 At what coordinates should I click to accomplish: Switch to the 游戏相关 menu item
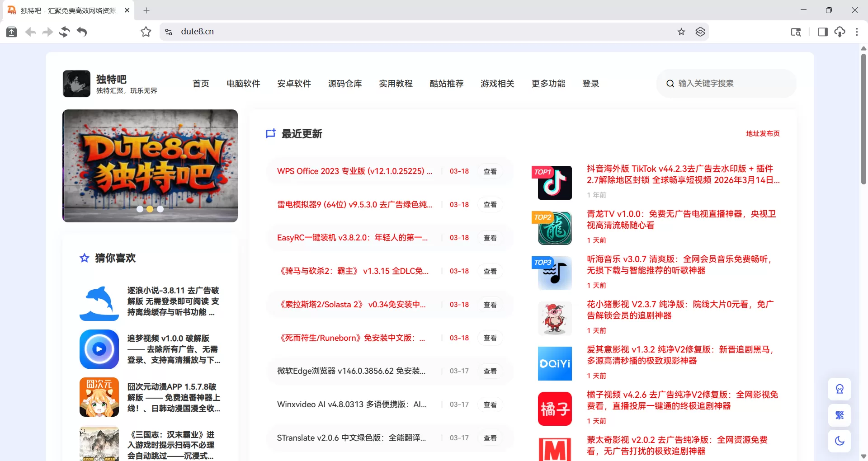pyautogui.click(x=497, y=84)
